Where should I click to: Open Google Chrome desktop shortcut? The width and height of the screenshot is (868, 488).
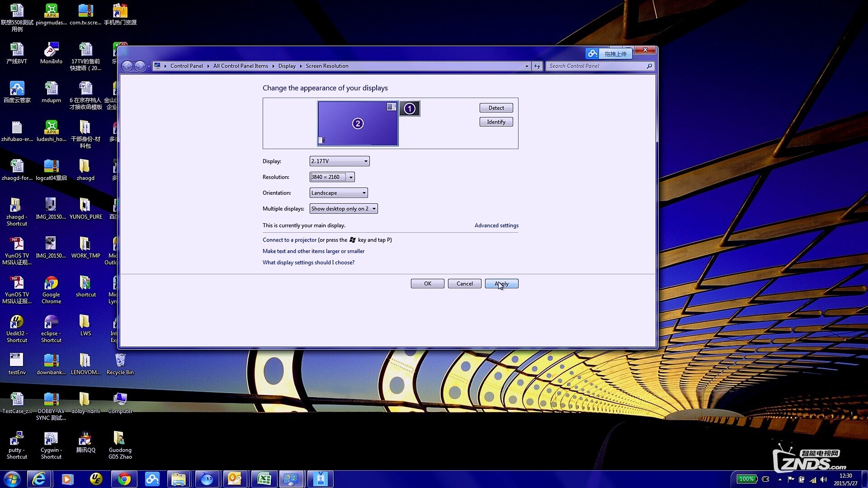[x=51, y=290]
